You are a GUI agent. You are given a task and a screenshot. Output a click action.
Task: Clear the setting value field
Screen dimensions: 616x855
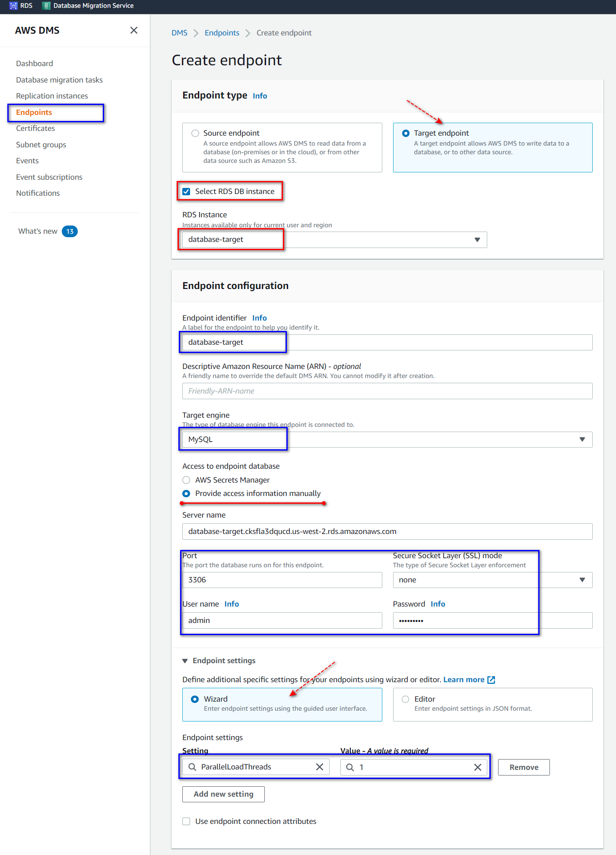tap(478, 767)
